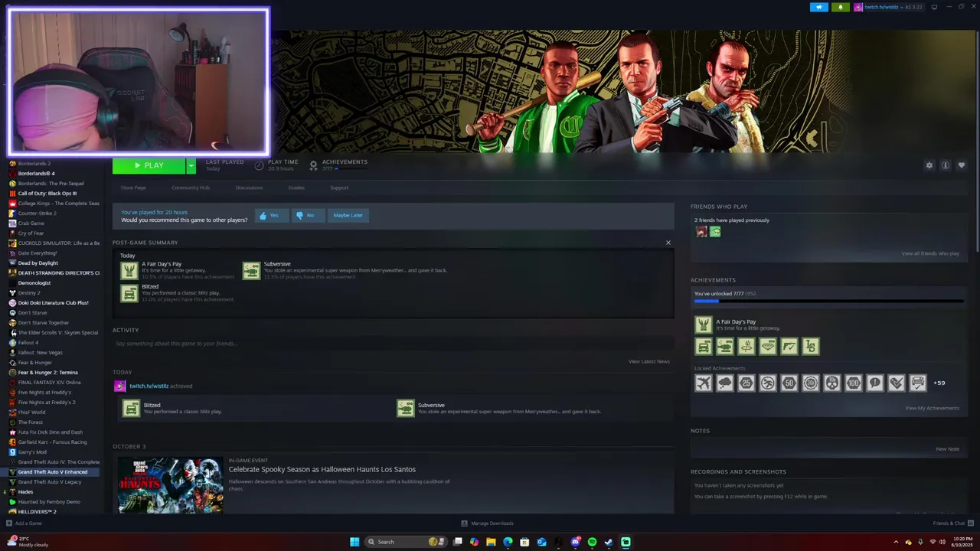Click the locked skull achievement icon
This screenshot has width=980, height=551.
pos(832,383)
